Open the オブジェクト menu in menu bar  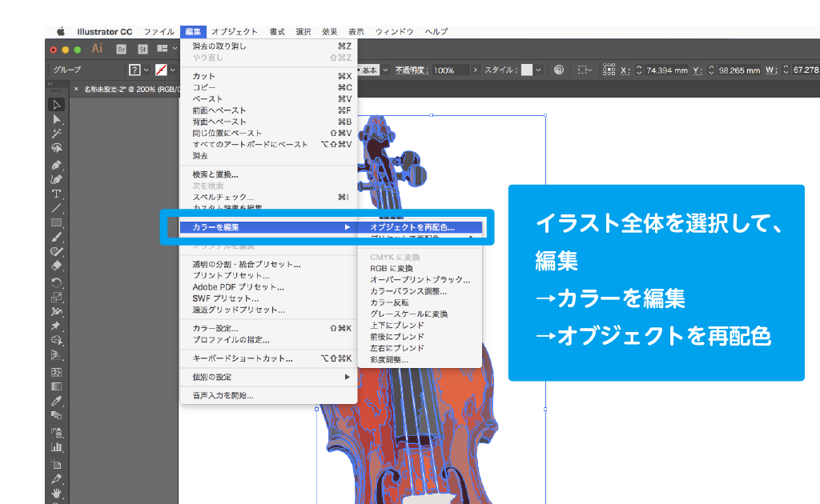tap(235, 31)
